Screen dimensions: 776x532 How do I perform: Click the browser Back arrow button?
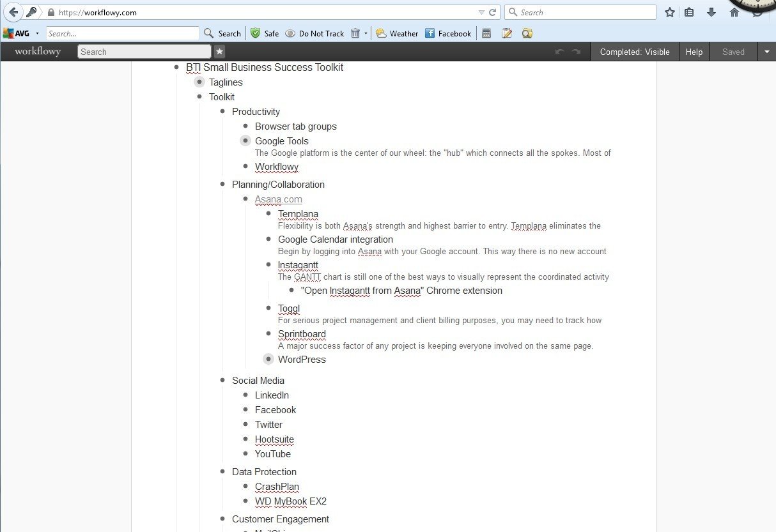(x=13, y=12)
